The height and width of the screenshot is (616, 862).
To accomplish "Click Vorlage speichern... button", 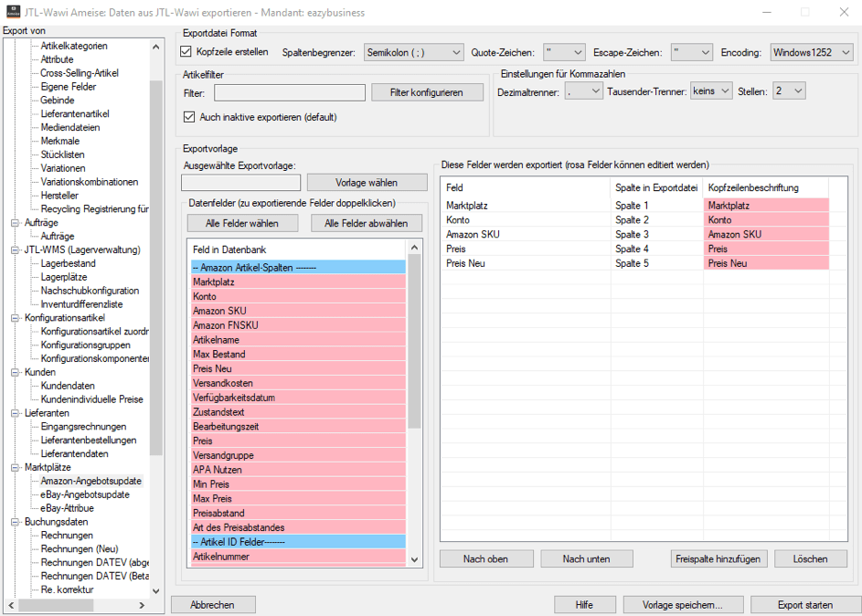I will [x=683, y=604].
